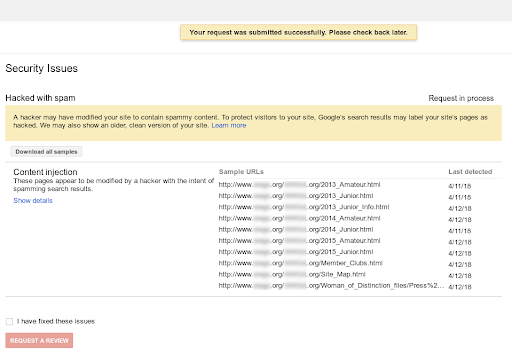Viewport: 512px width, 362px height.
Task: Click the Request in process status text
Action: (x=461, y=98)
